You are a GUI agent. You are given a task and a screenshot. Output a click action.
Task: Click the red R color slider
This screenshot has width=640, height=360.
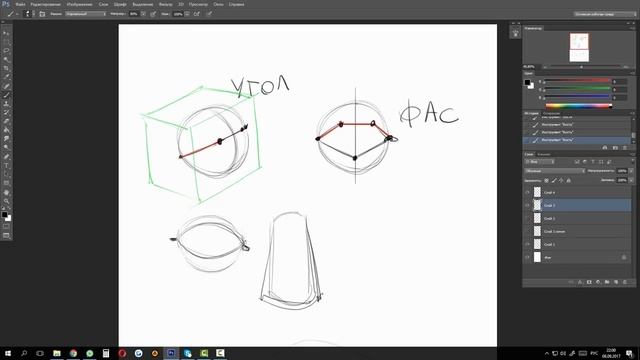tap(578, 81)
